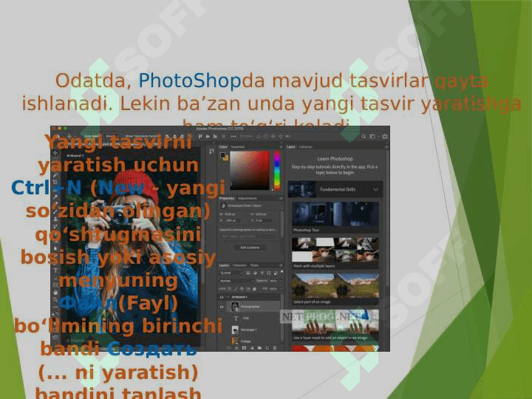Toggle layer filtering on/off switch

tap(282, 272)
